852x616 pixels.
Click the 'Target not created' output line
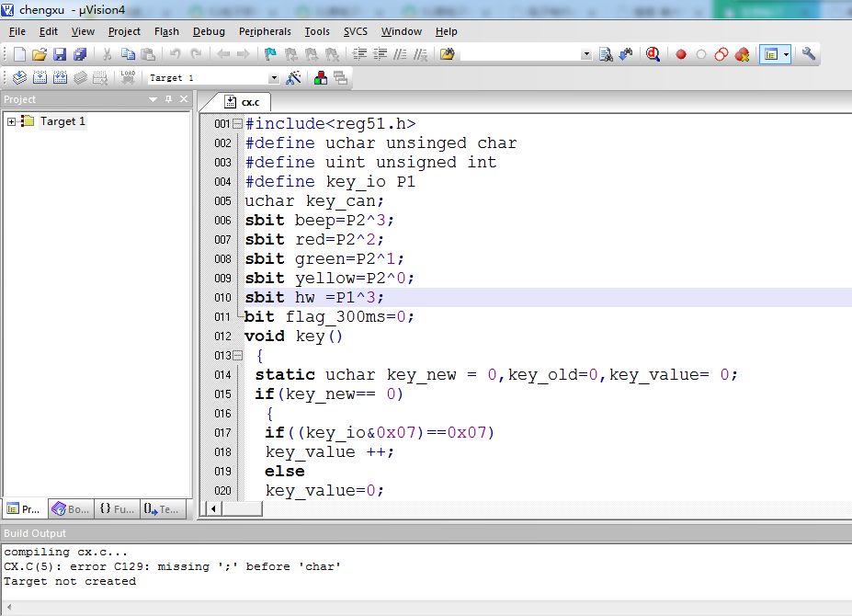click(x=70, y=581)
